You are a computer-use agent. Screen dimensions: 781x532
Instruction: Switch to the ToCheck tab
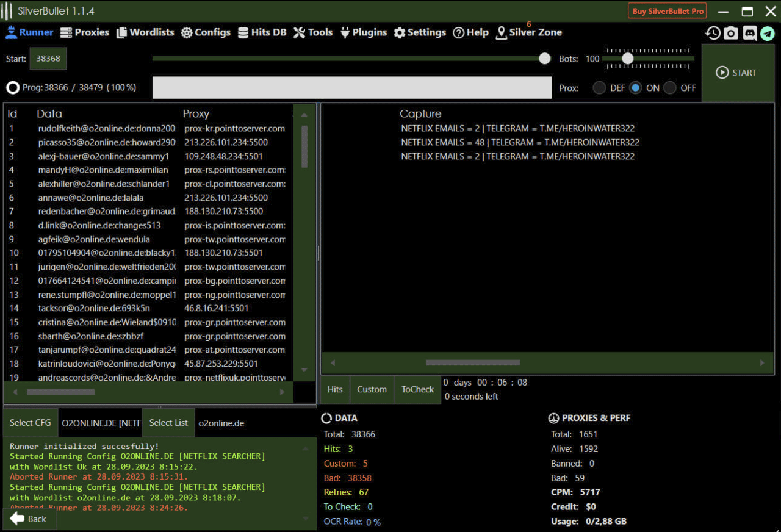click(x=418, y=389)
